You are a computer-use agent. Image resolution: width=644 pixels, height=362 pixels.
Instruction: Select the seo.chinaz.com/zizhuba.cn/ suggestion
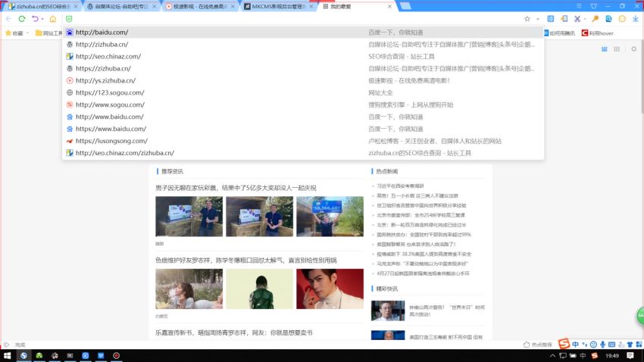tap(303, 153)
